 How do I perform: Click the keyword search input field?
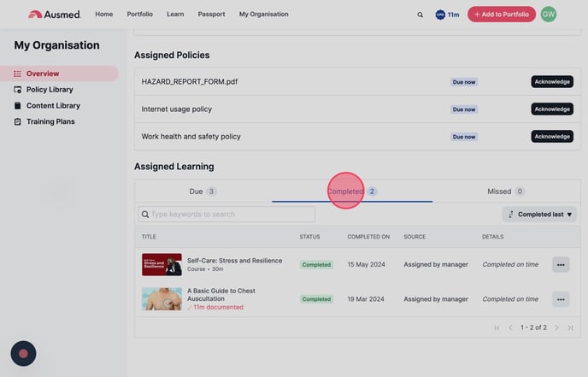click(226, 215)
